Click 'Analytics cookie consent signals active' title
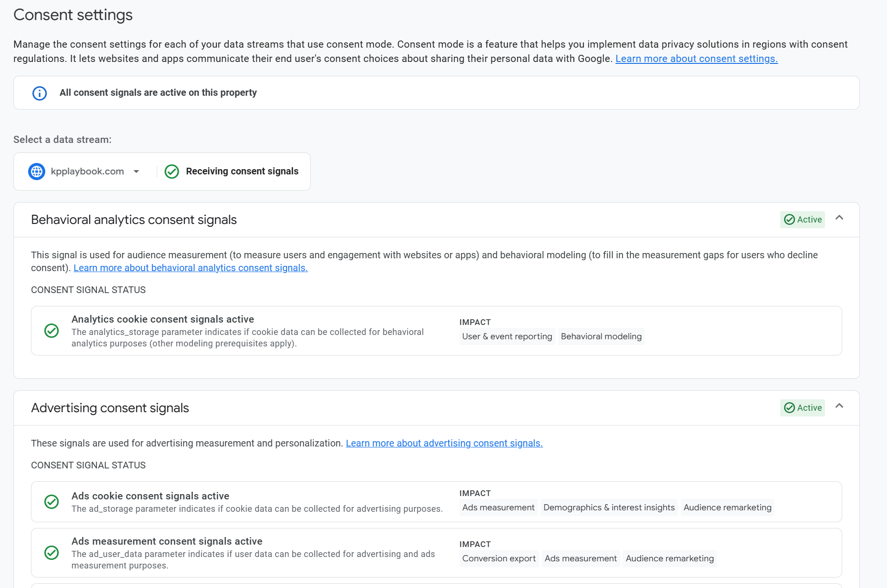This screenshot has height=588, width=887. (163, 319)
